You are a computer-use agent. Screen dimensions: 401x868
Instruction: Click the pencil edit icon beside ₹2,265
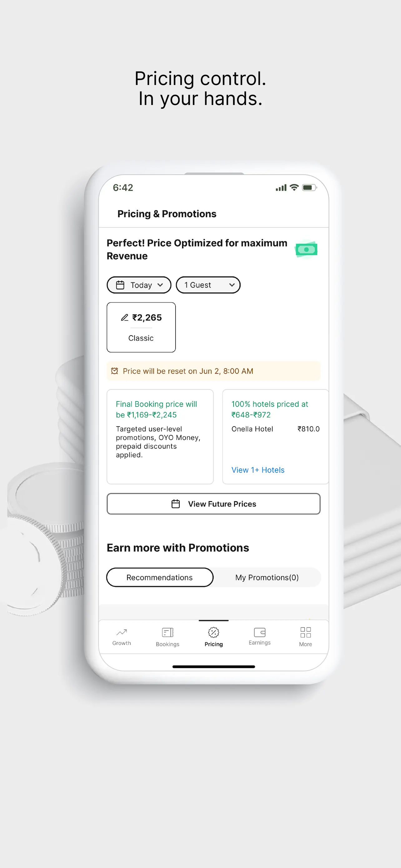click(x=124, y=317)
